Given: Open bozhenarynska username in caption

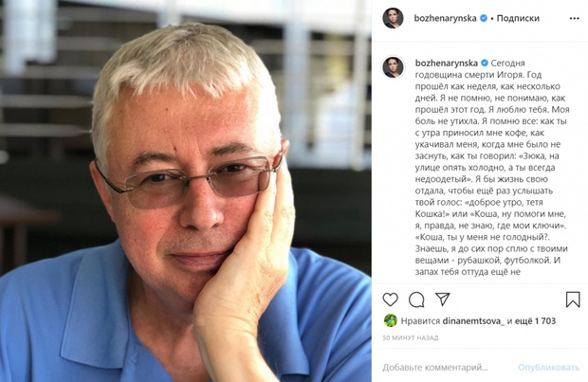Looking at the screenshot, I should coord(447,63).
